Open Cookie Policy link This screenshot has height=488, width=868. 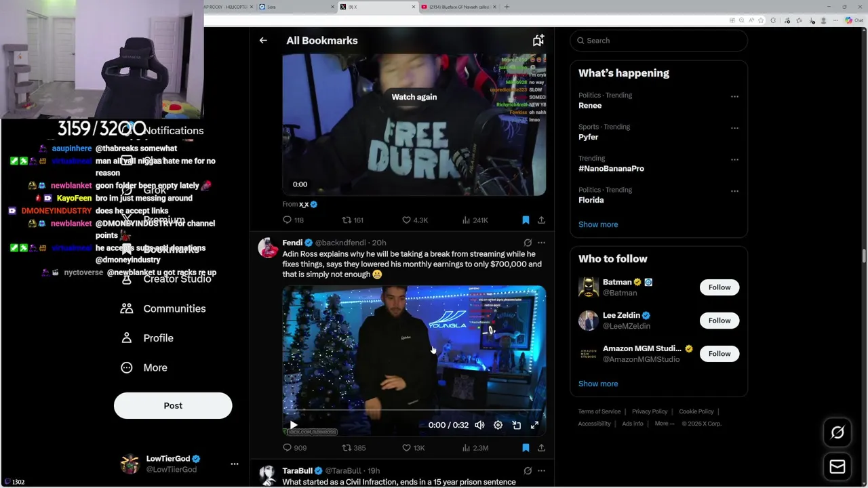coord(696,411)
